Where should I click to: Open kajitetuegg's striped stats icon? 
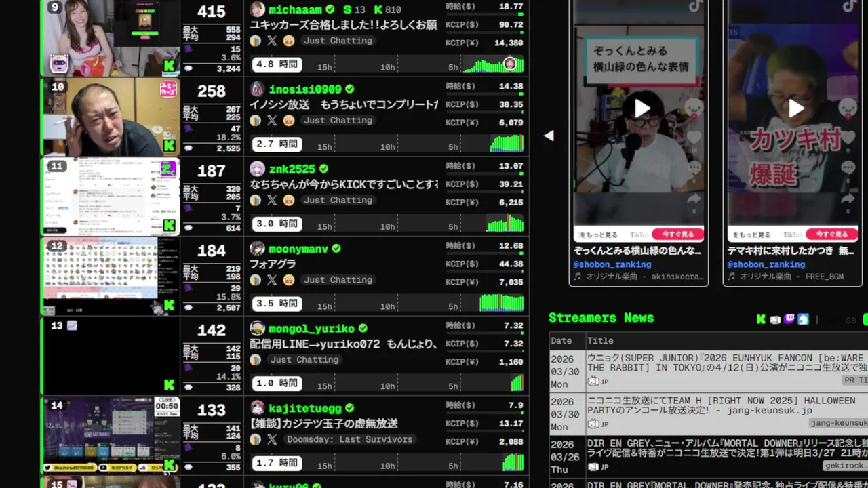pos(256,439)
